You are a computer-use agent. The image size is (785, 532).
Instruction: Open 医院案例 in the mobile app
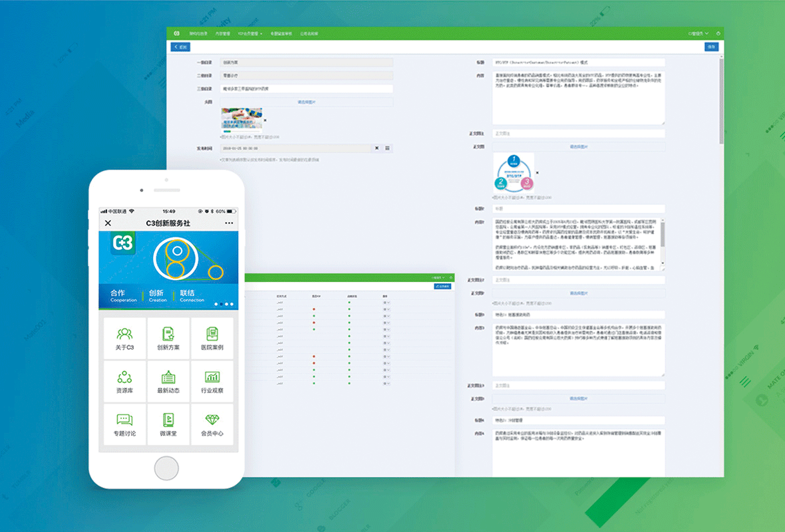click(x=212, y=338)
